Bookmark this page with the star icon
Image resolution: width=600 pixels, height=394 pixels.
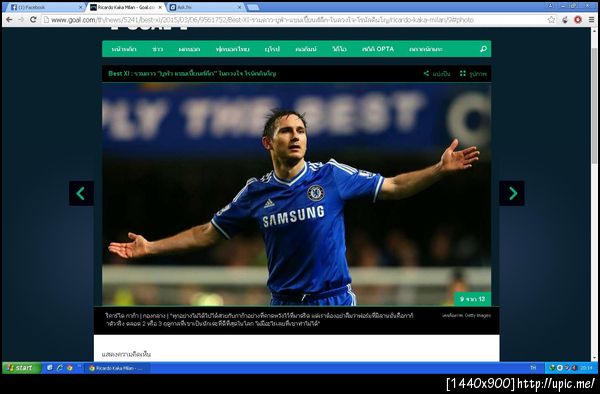pos(551,20)
